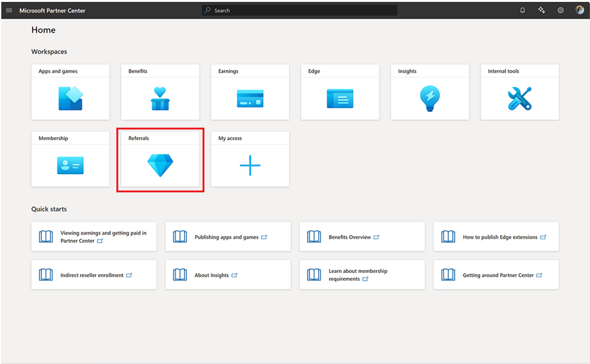Click the Benefits tile title

138,71
